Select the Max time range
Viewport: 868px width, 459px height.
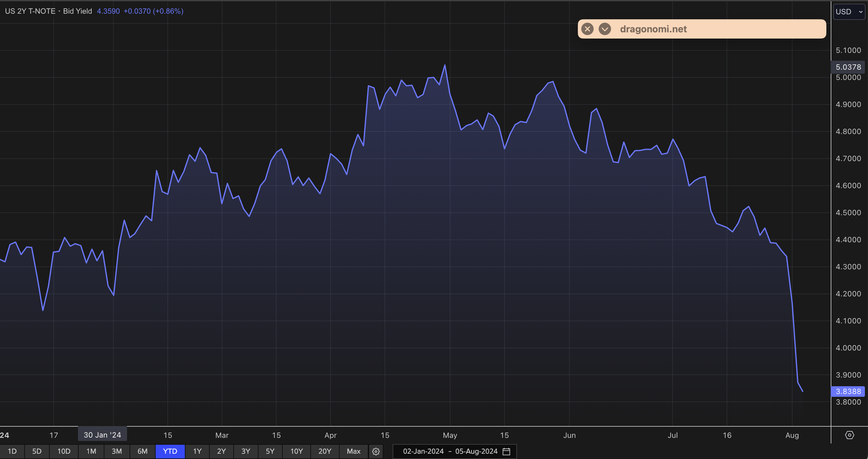[354, 451]
